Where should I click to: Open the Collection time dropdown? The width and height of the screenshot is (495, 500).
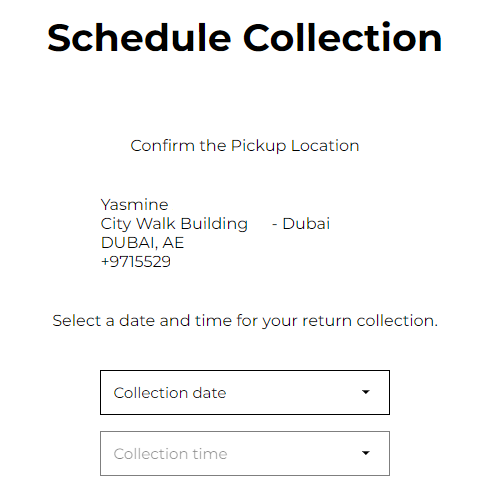(x=245, y=453)
